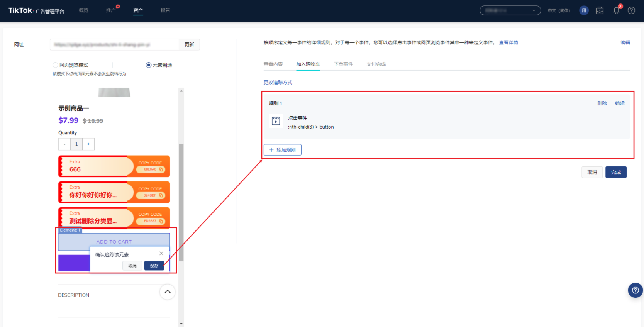
Task: Click the 保存 button in popup
Action: (x=154, y=266)
